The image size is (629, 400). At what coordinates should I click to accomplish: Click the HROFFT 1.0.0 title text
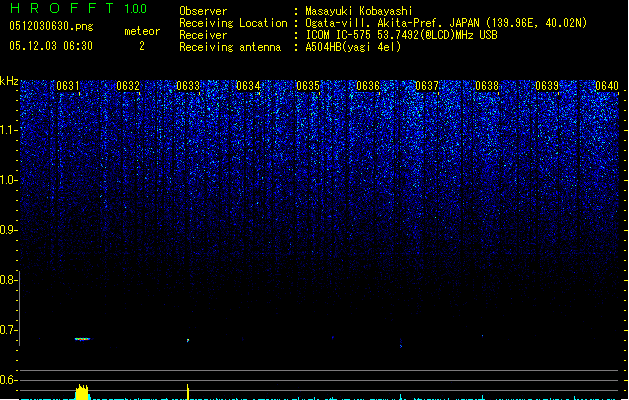point(79,8)
